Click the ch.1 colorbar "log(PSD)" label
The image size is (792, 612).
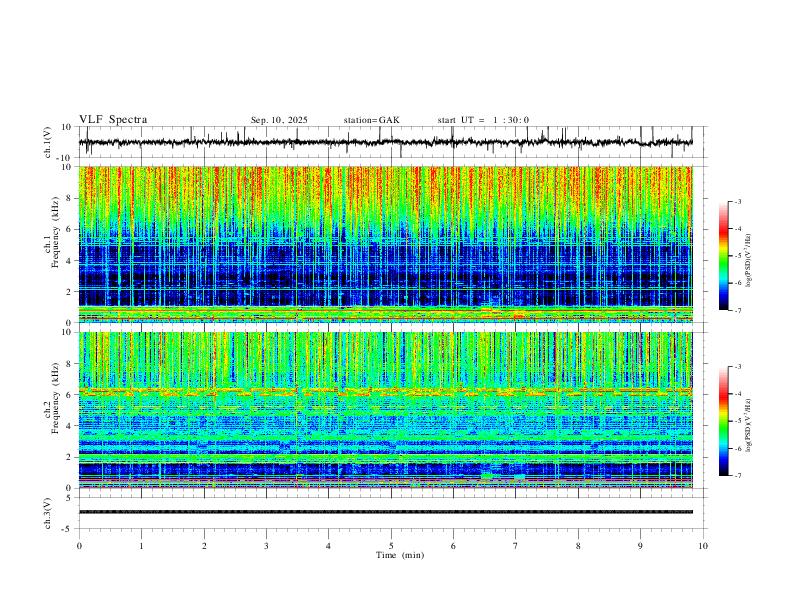click(x=748, y=261)
